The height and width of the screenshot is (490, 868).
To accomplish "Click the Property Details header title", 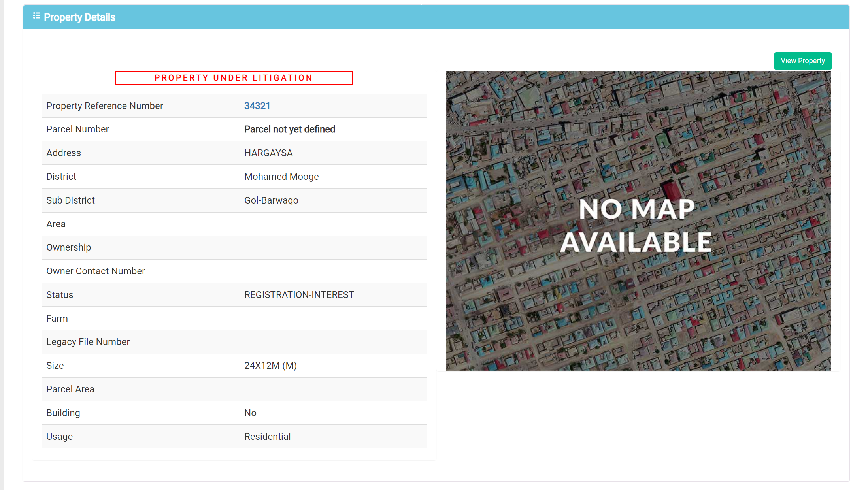I will point(79,17).
